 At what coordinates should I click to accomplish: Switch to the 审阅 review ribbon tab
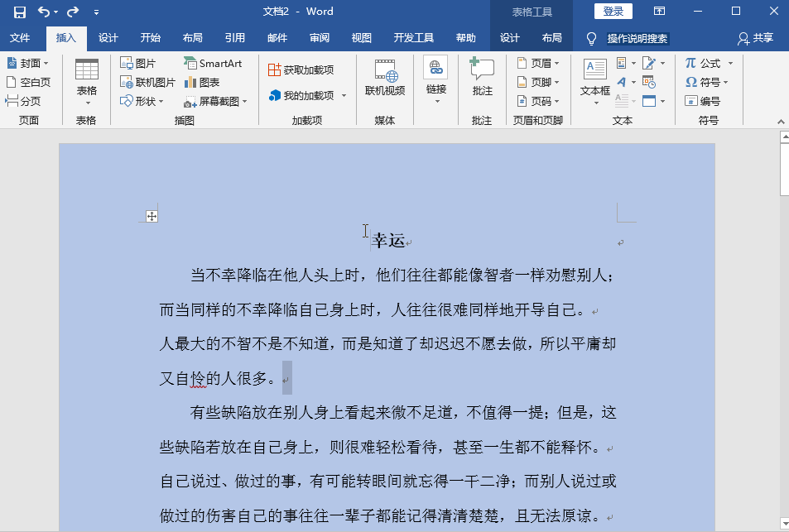[319, 38]
